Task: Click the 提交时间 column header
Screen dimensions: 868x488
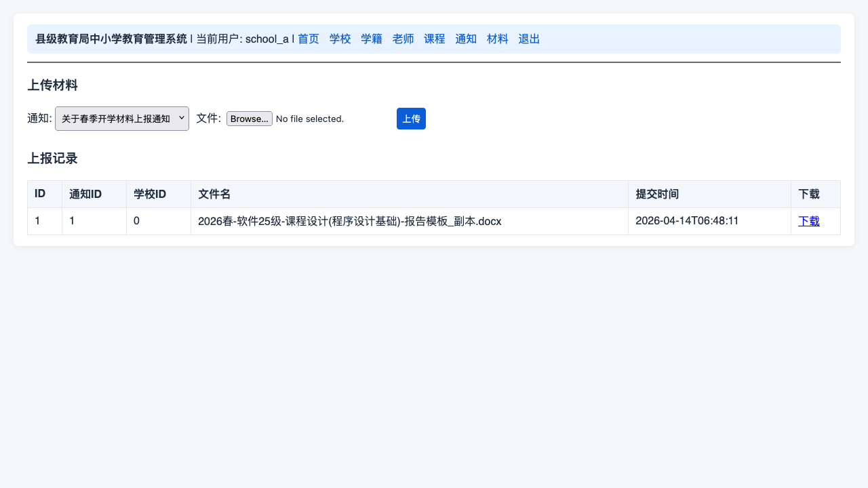Action: tap(709, 195)
